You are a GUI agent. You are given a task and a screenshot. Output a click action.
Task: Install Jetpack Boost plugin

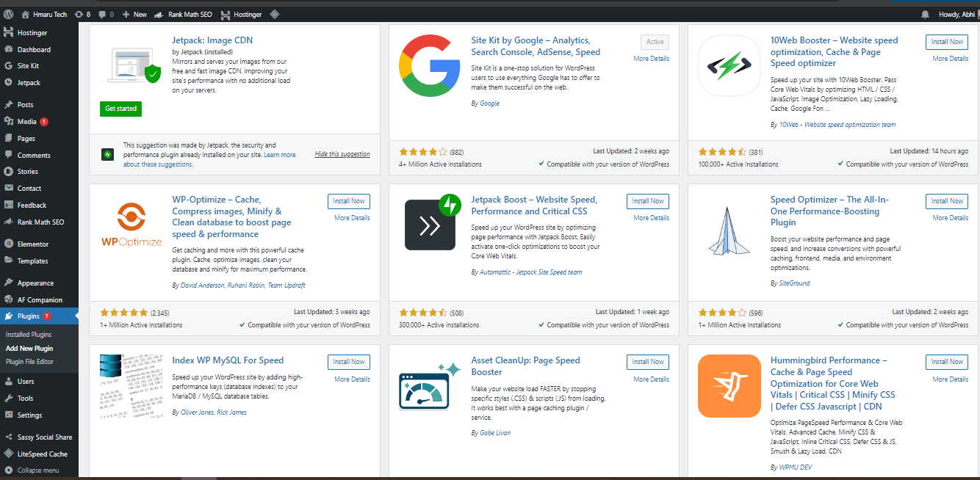click(x=648, y=201)
